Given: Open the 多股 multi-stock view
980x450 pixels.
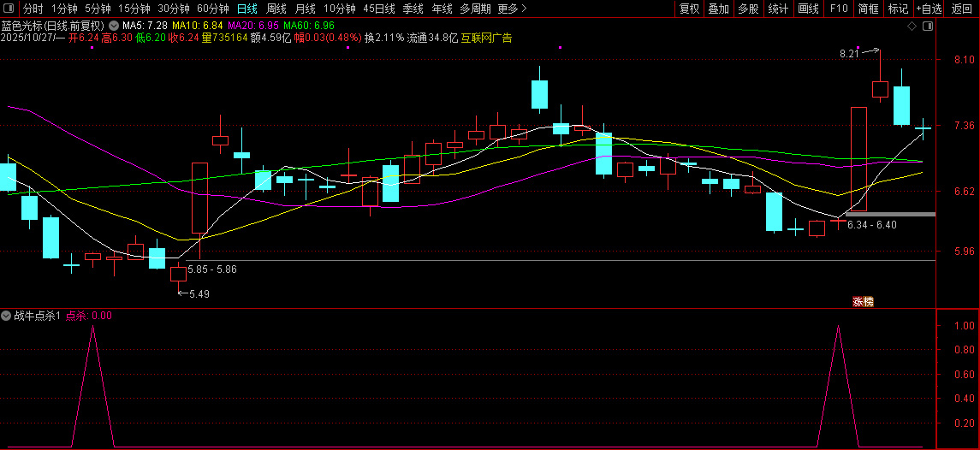Looking at the screenshot, I should [x=747, y=9].
